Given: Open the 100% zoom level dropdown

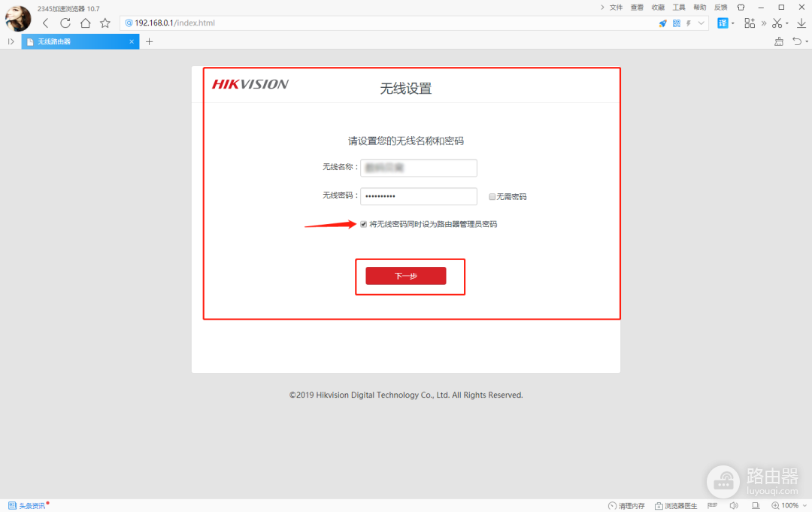Looking at the screenshot, I should [x=803, y=506].
